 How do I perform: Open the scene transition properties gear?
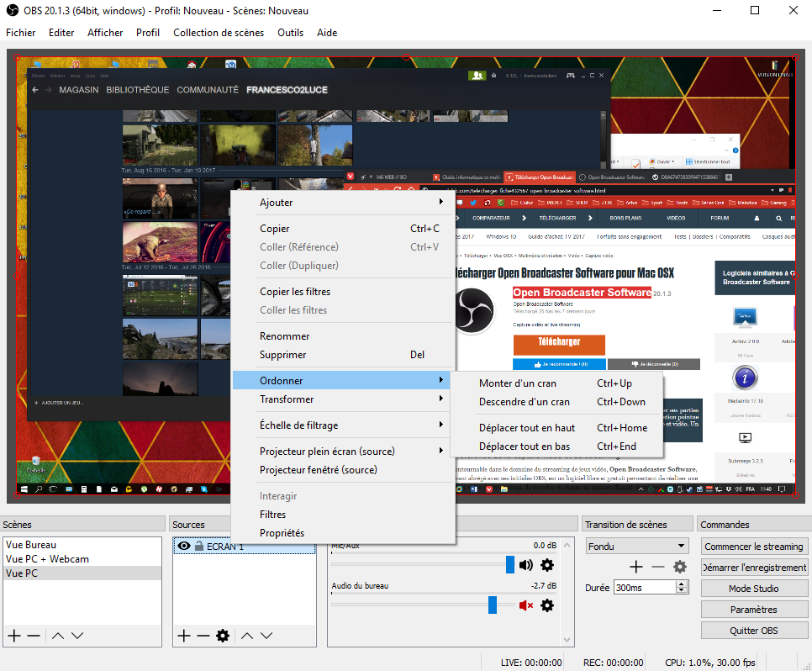click(680, 567)
